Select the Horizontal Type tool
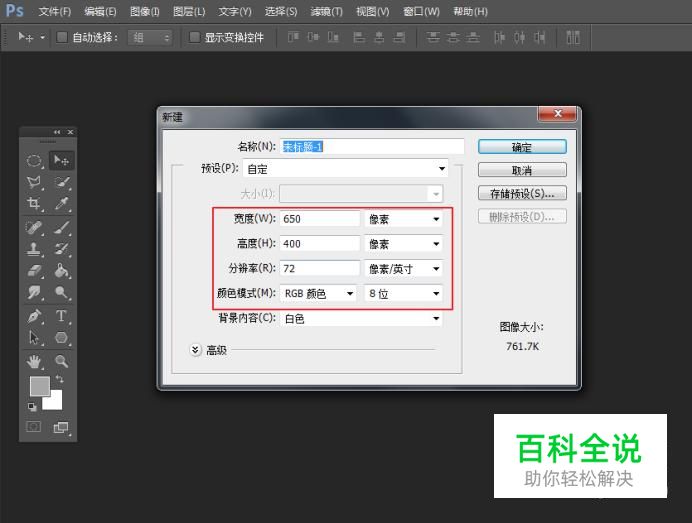The height and width of the screenshot is (523, 692). [x=62, y=316]
